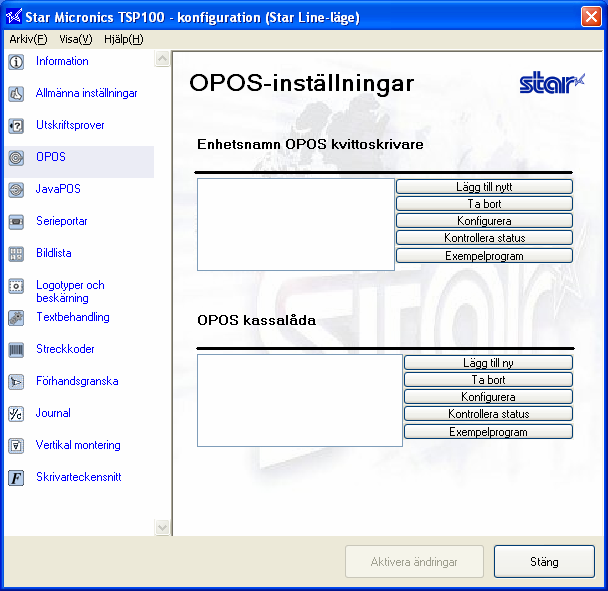The height and width of the screenshot is (591, 608).
Task: Open the Vertikal montering text link
Action: [x=78, y=445]
